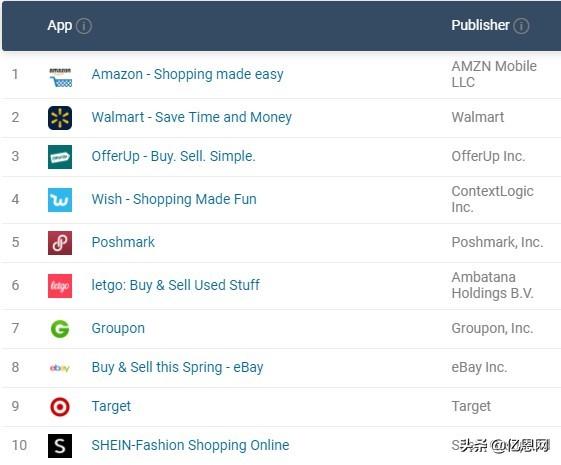Click the OfferUp teal app icon
This screenshot has height=465, width=561.
[60, 157]
